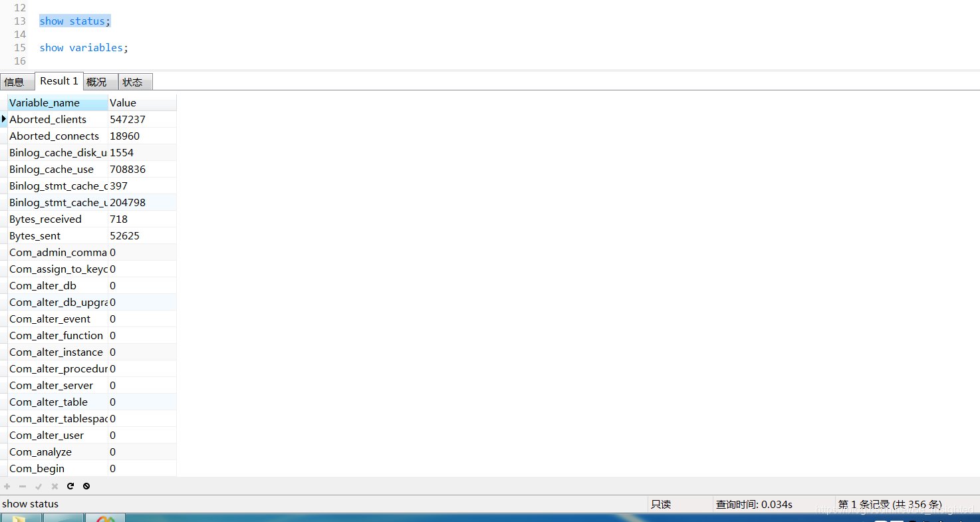Click the stop icon in grid toolbar

point(86,486)
